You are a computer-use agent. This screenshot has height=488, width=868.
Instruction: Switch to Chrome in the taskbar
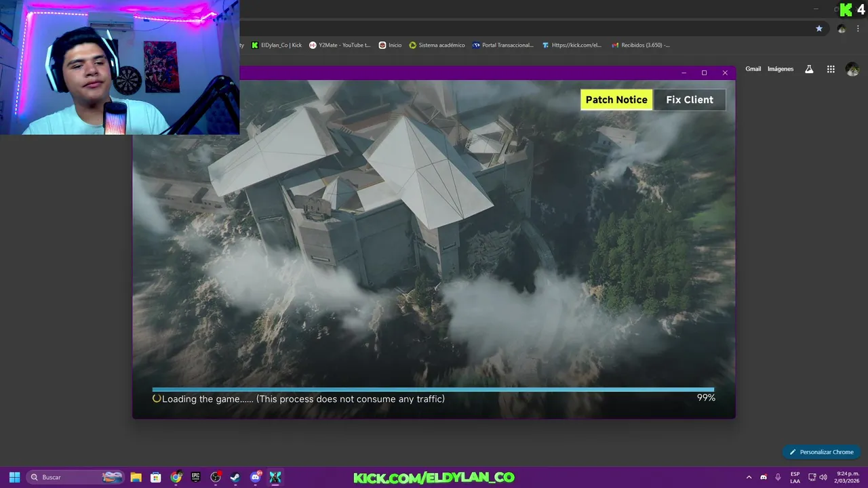pyautogui.click(x=176, y=477)
